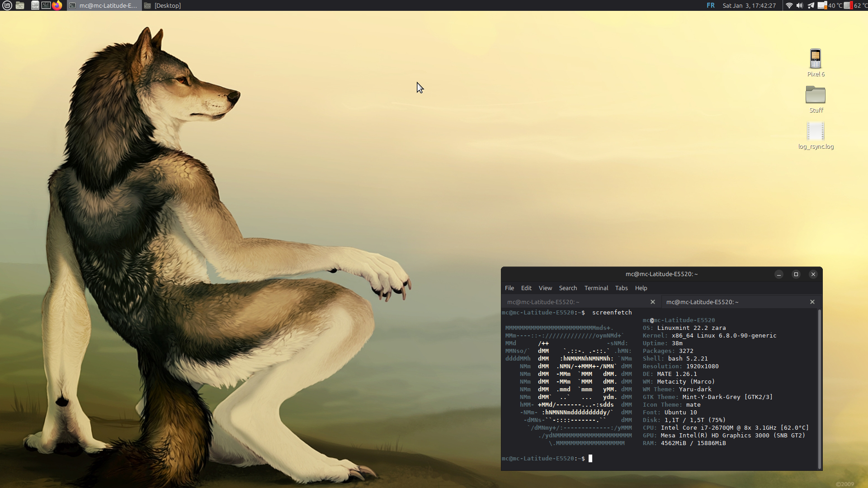The width and height of the screenshot is (868, 488).
Task: Click the [Desktop] taskbar window button
Action: coord(164,5)
